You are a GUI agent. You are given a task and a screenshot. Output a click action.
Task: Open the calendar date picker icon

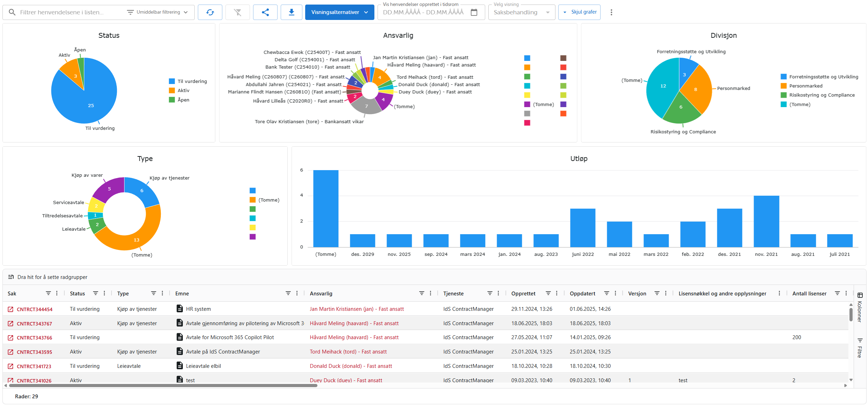474,12
